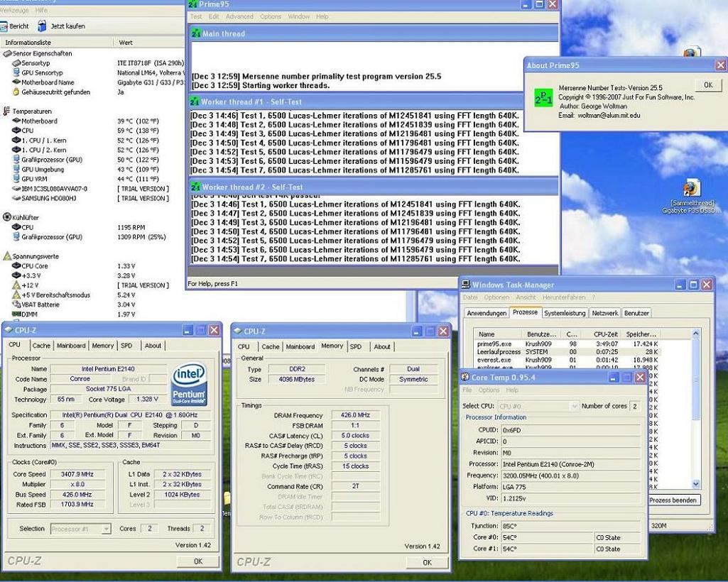Select the Leerlaufprozess row in Task-Manager
The height and width of the screenshot is (582, 728).
[567, 352]
